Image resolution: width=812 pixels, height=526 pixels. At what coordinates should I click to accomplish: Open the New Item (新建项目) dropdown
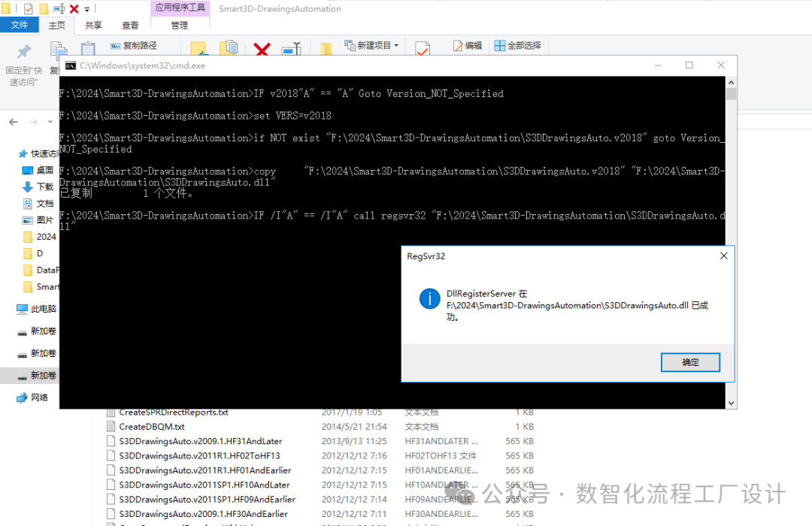[372, 46]
